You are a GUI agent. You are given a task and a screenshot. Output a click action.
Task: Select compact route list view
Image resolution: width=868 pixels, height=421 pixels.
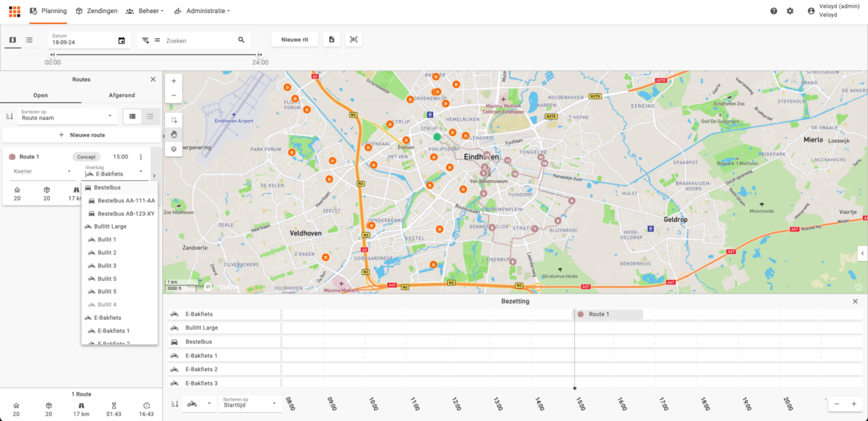tap(150, 116)
